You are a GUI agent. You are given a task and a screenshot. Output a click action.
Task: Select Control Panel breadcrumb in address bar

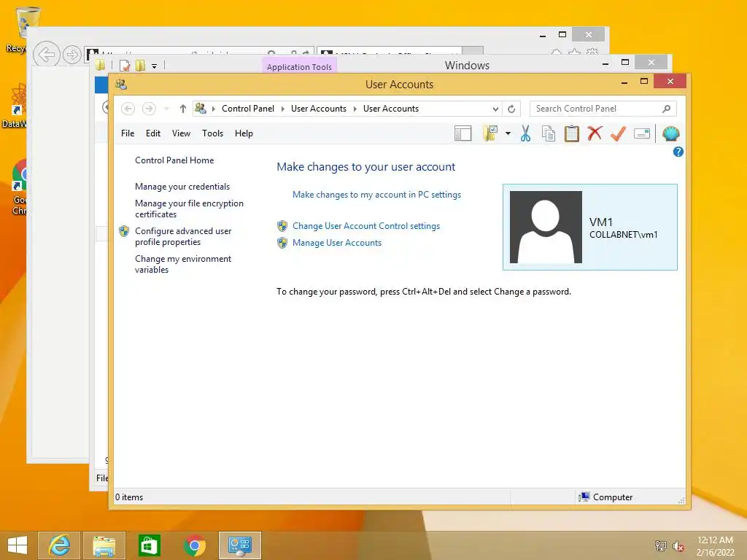[248, 109]
